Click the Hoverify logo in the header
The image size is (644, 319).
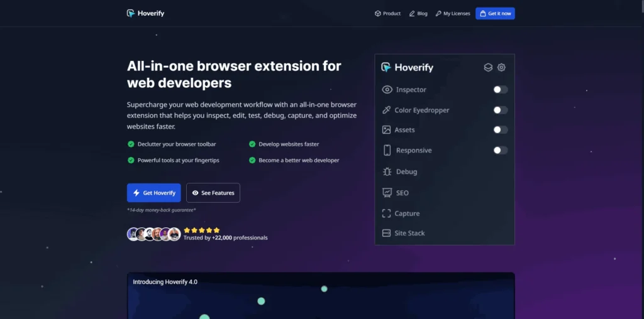[x=145, y=14]
